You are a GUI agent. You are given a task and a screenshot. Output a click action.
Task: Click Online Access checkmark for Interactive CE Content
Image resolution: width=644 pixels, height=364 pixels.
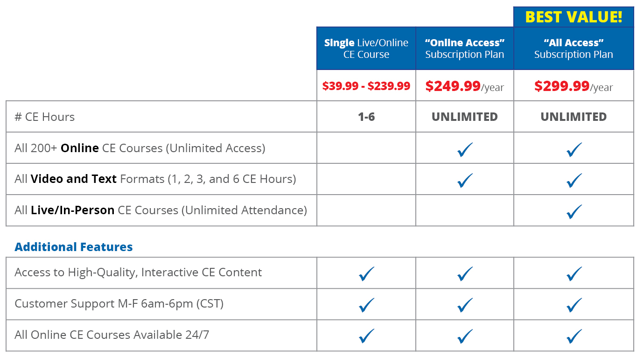pyautogui.click(x=465, y=273)
